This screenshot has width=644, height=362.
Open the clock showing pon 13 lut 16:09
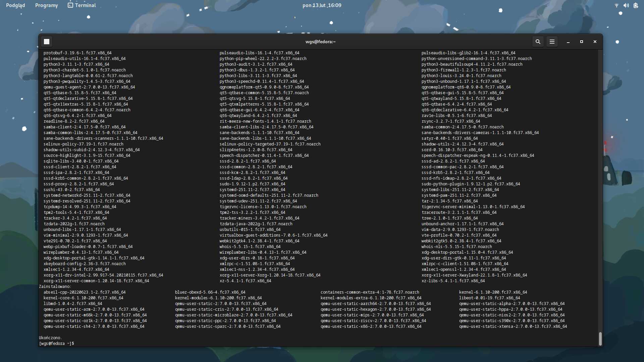click(x=322, y=5)
